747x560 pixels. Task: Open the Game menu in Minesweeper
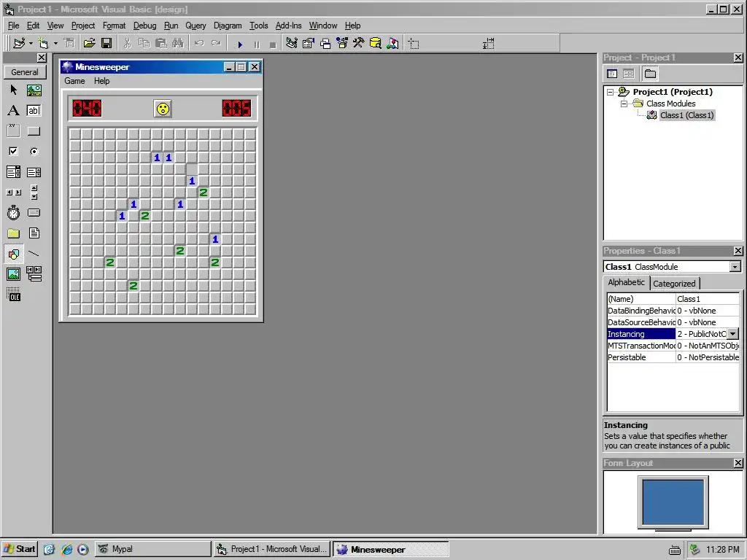click(74, 81)
